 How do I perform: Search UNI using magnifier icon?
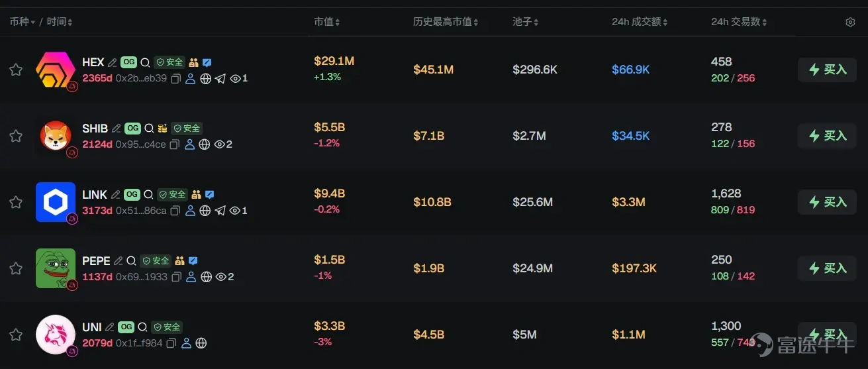pos(143,327)
